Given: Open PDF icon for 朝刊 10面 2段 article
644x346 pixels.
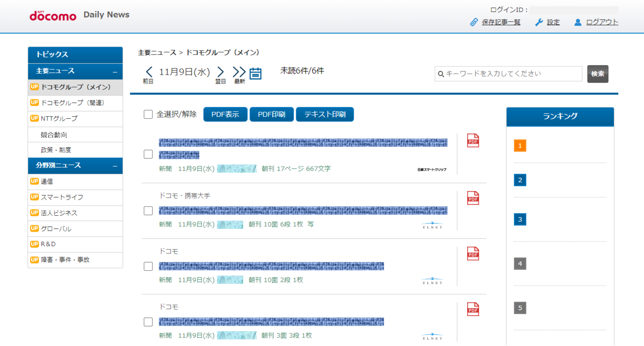Looking at the screenshot, I should (473, 254).
